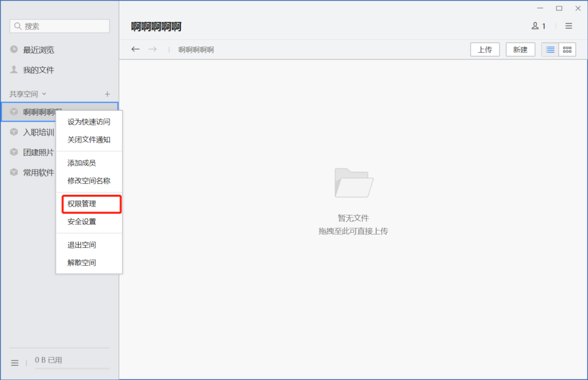
Task: Switch to list view
Action: click(x=550, y=49)
